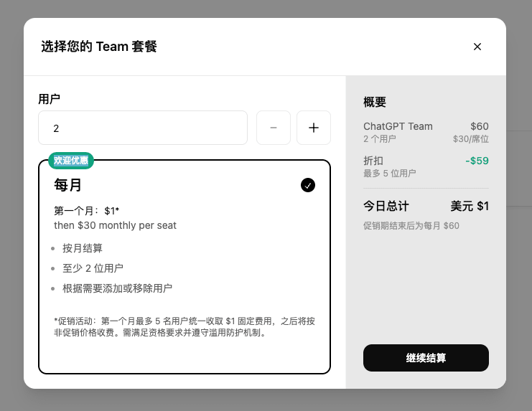
Task: Click the 至少 2 位用户 bullet item
Action: tap(93, 268)
